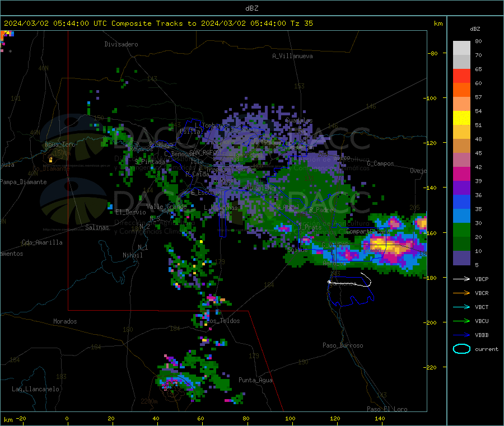This screenshot has height=426, width=504.
Task: Click the A_Villanueva map label
Action: point(292,56)
